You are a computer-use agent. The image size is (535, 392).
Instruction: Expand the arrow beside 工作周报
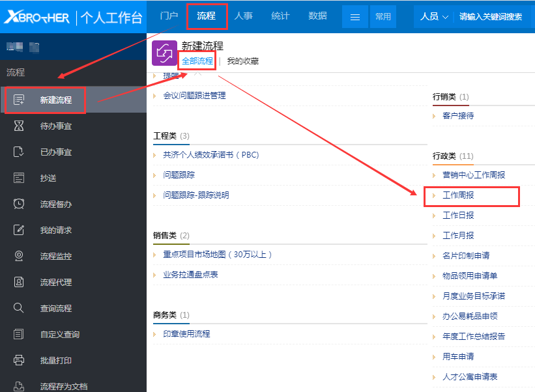434,195
